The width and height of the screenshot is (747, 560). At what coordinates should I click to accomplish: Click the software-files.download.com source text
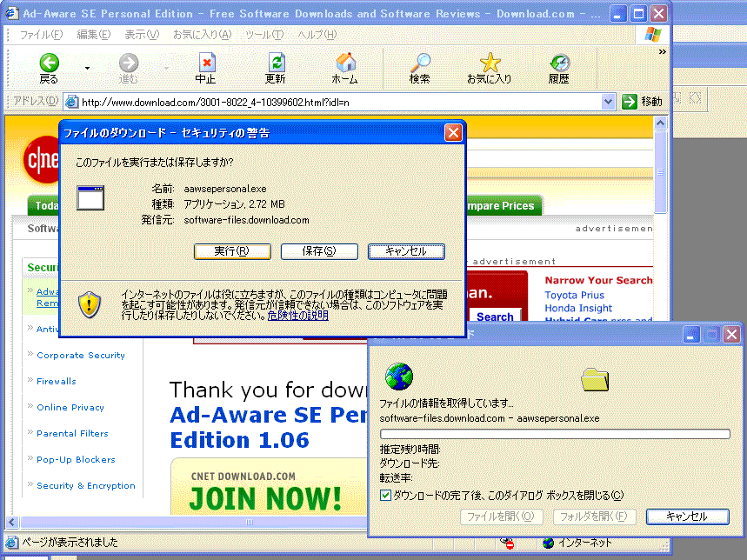click(247, 220)
